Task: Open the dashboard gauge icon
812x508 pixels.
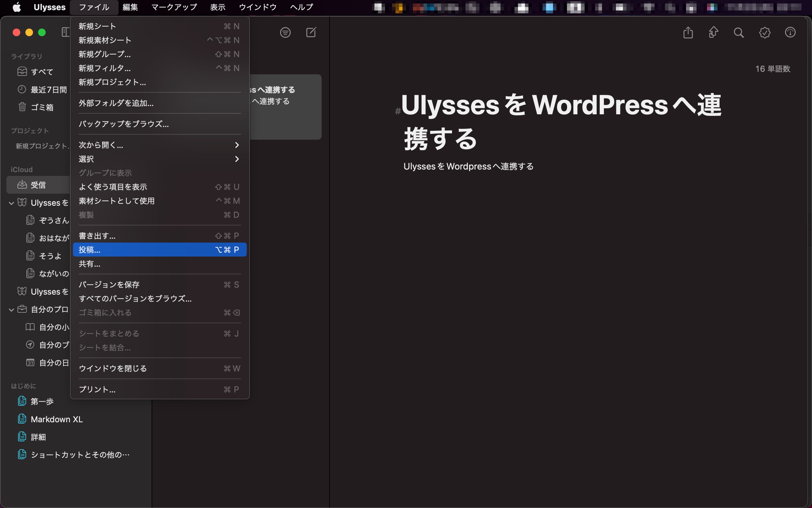Action: point(790,33)
